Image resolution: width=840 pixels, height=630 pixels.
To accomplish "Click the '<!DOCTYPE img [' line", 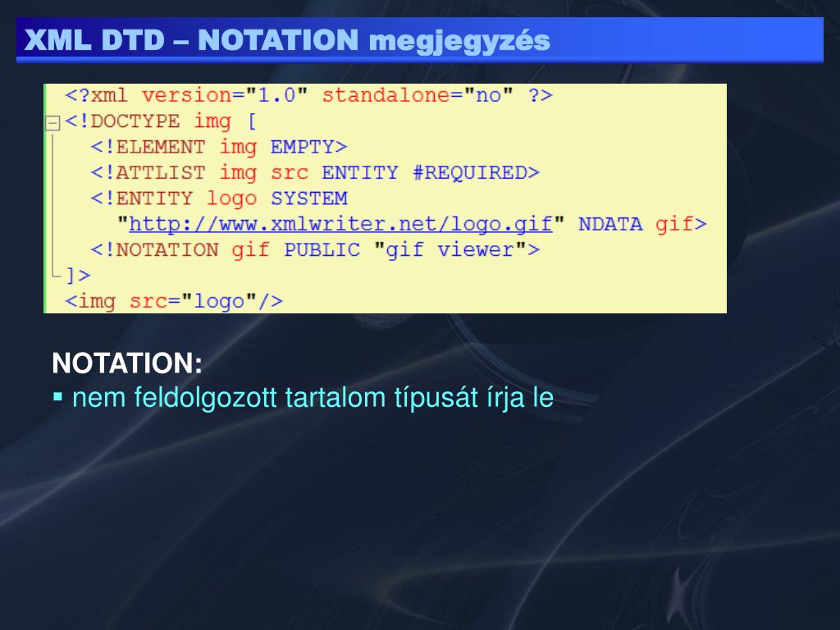I will click(161, 121).
